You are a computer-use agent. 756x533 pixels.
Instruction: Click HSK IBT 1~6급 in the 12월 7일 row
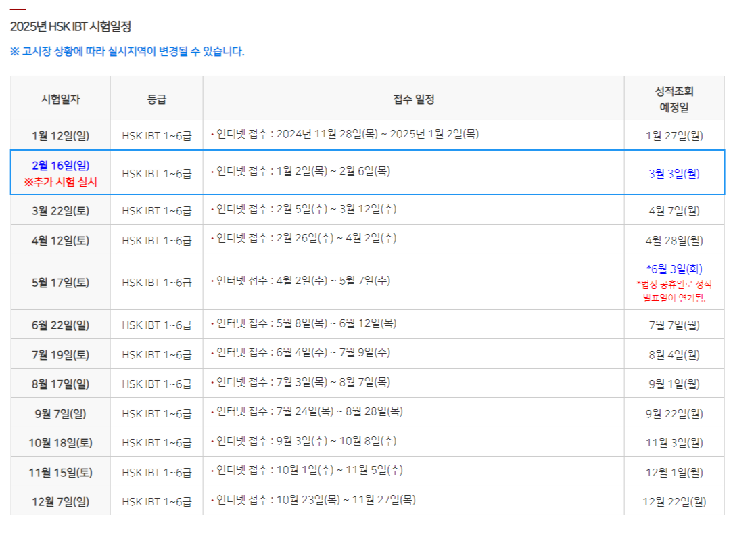click(x=157, y=502)
